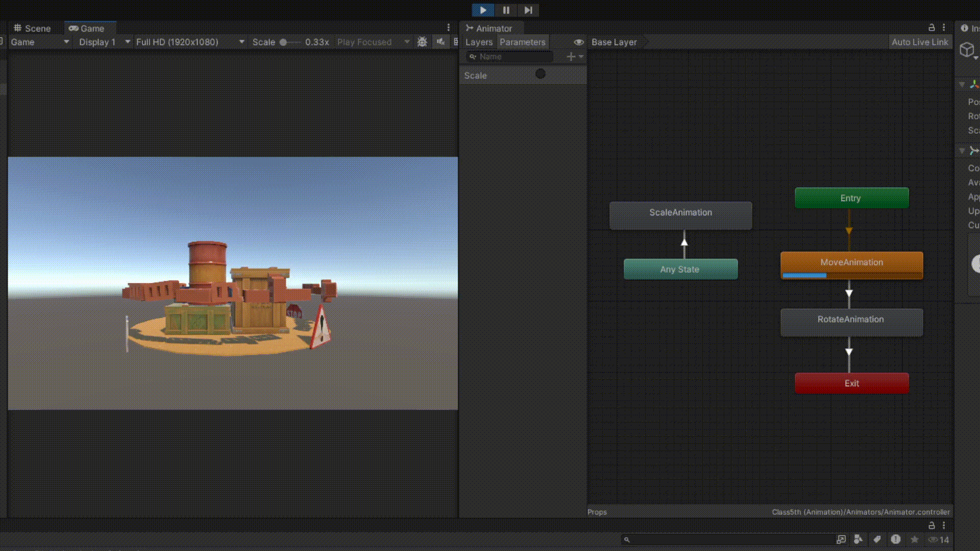
Task: Click the Base Layer breadcrumb
Action: click(614, 42)
